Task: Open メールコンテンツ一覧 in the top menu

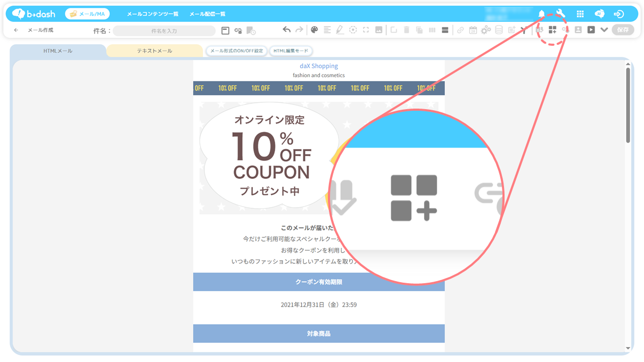Action: click(153, 14)
